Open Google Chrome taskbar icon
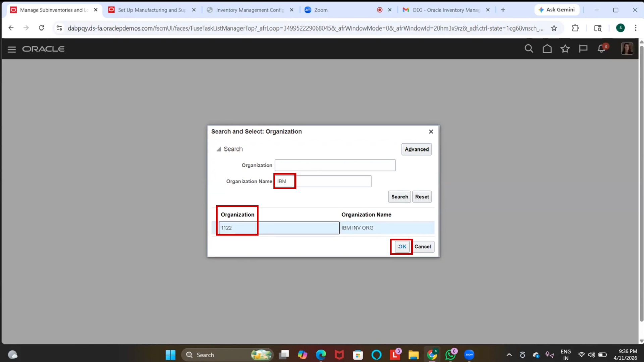The image size is (644, 362). 432,355
